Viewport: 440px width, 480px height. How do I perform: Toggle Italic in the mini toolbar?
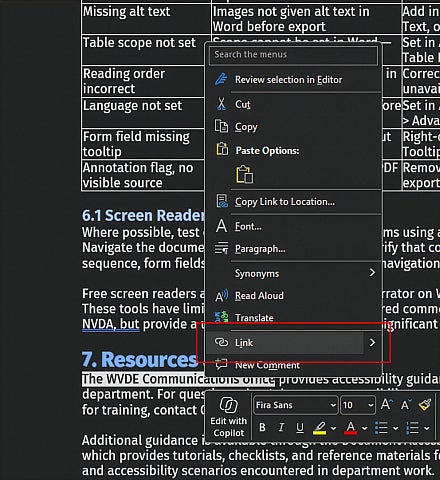(281, 427)
